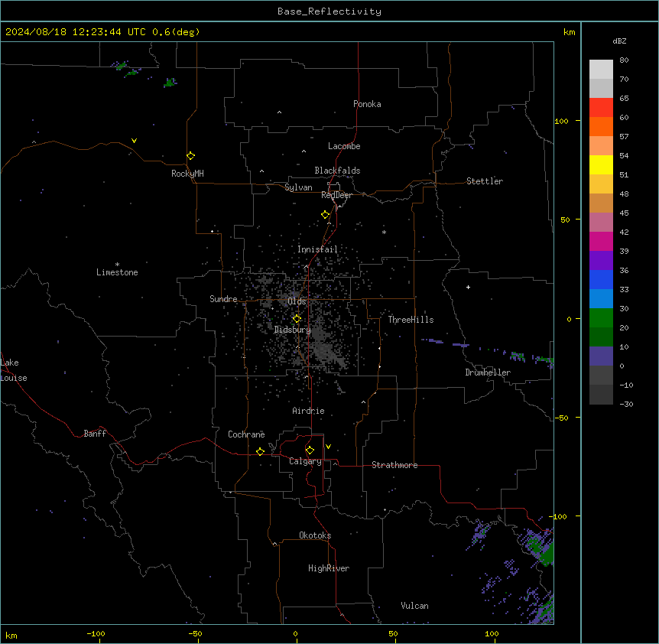Click the asterisk marker above Limestone
The height and width of the screenshot is (644, 659).
click(117, 264)
